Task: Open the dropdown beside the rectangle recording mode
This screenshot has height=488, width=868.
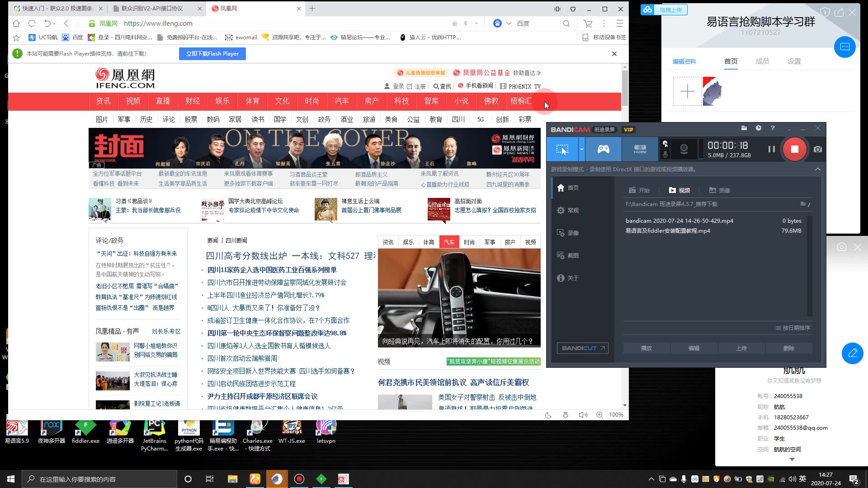Action: [582, 149]
